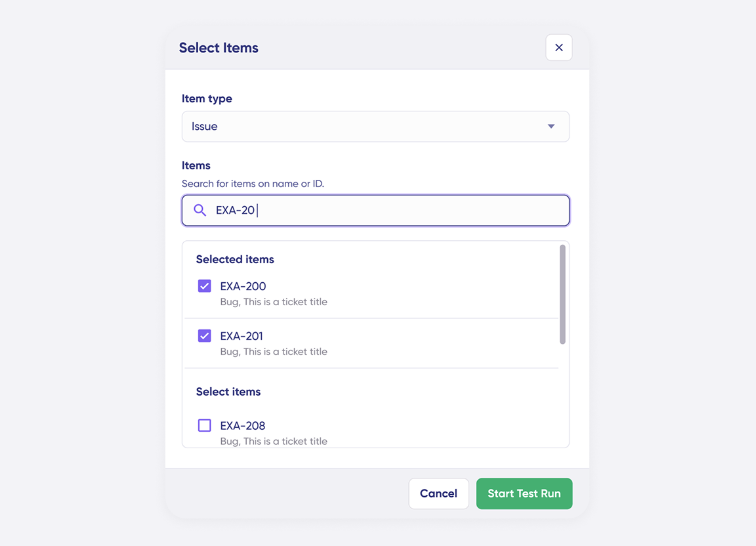Click the Select items section heading

click(228, 392)
